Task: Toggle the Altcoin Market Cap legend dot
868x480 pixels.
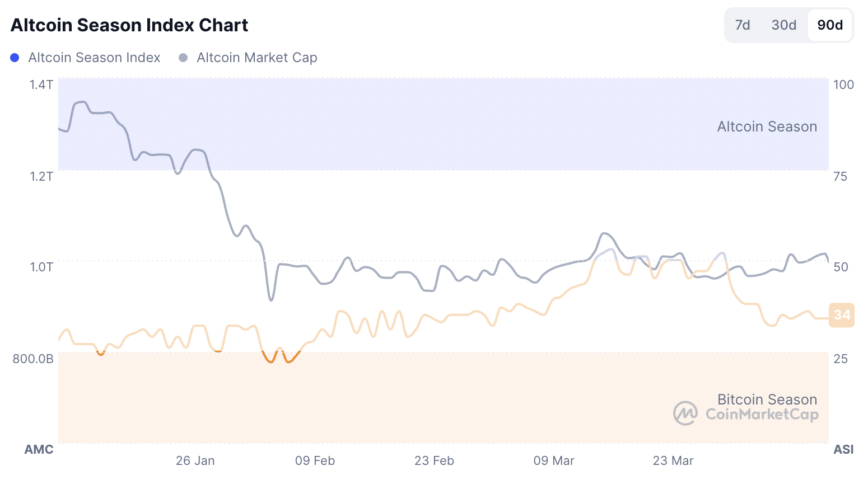Action: tap(183, 58)
